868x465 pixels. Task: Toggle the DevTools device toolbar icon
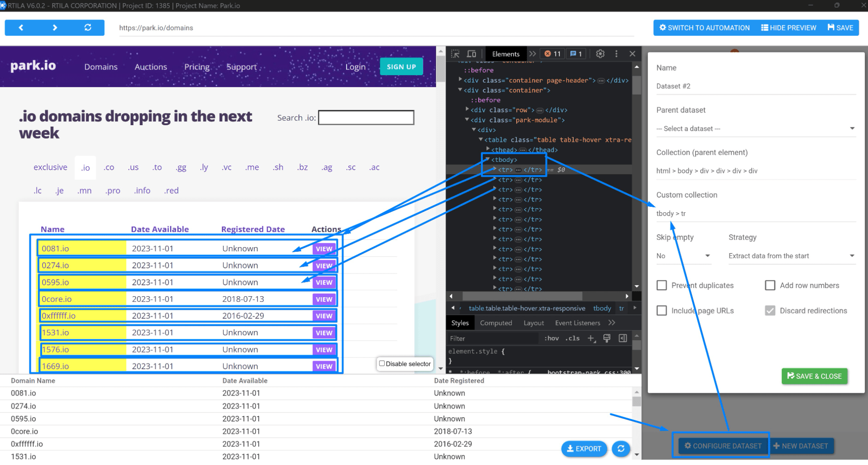coord(471,54)
